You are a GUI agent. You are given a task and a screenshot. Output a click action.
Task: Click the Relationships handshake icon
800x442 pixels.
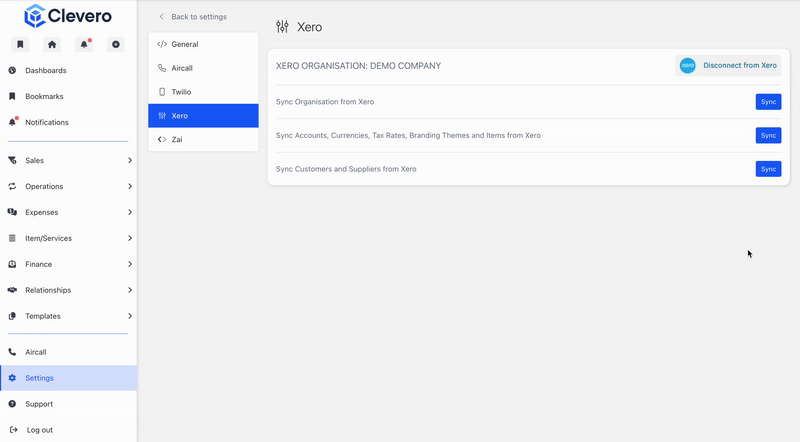[12, 290]
